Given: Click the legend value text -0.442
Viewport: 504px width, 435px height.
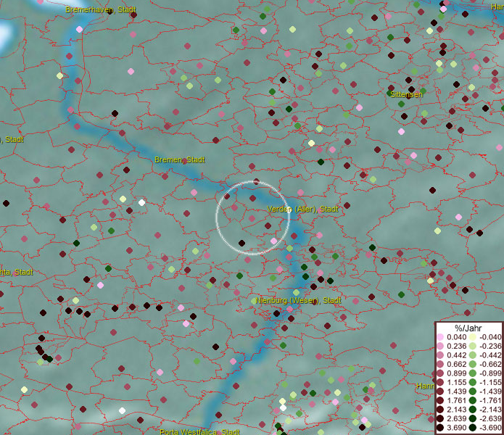Looking at the screenshot, I should click(x=490, y=355).
